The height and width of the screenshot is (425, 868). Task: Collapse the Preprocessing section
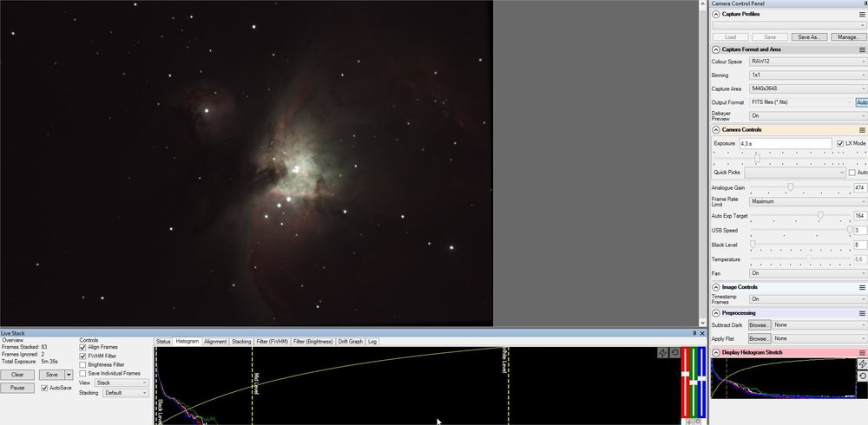point(716,313)
